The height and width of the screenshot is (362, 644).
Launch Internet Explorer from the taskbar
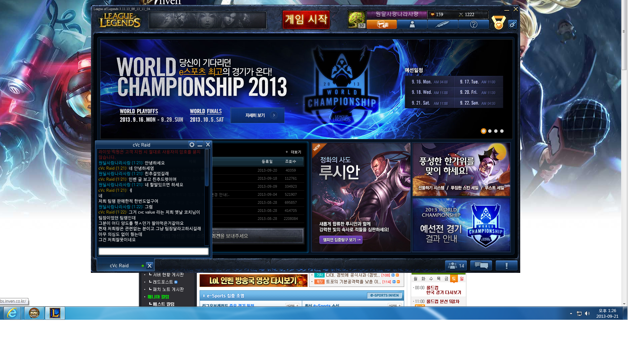pyautogui.click(x=12, y=313)
